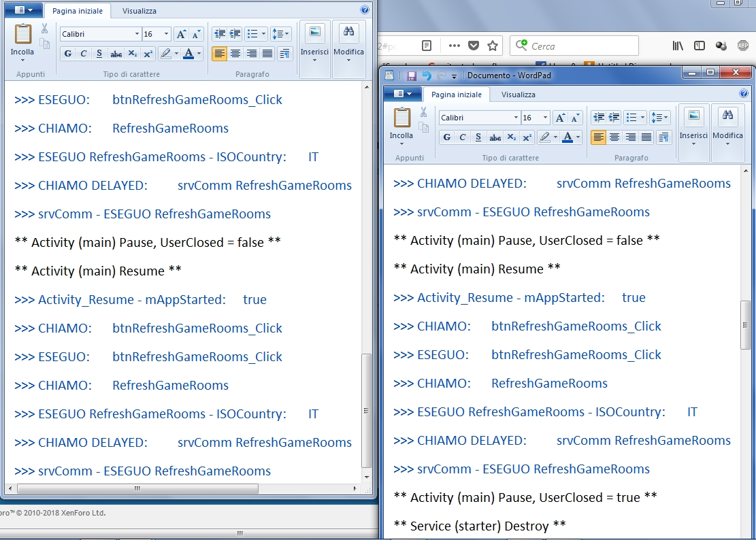Click cut scissors icon in left WordPad
Viewport: 756px width, 540px height.
(44, 29)
